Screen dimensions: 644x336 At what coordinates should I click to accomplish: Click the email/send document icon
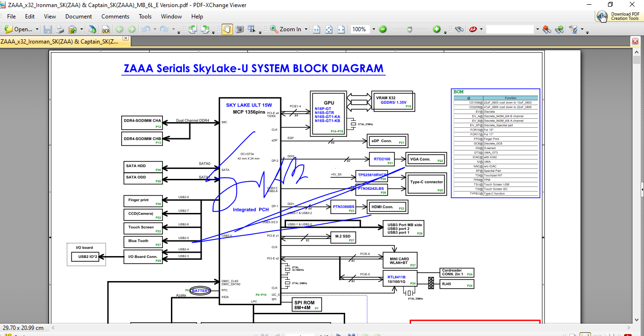pyautogui.click(x=72, y=29)
